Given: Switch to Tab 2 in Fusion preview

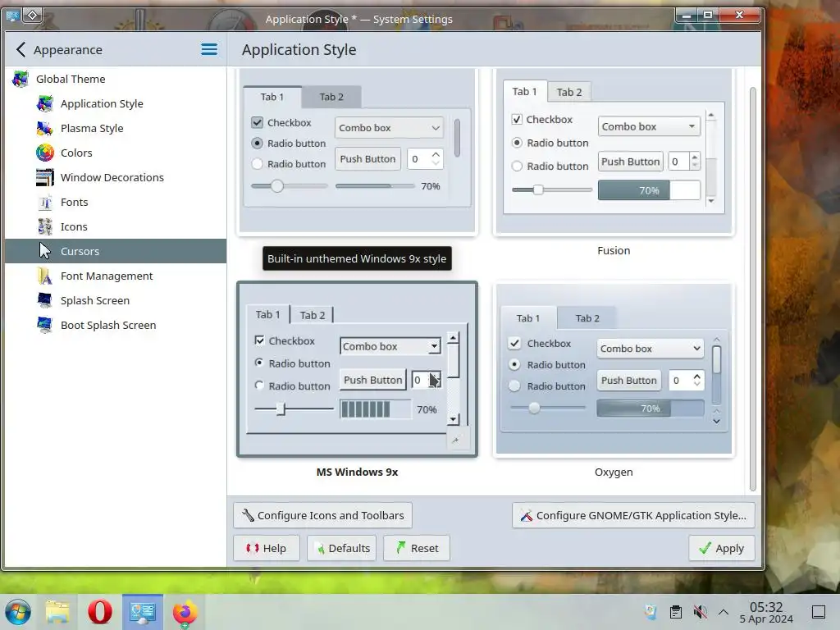Looking at the screenshot, I should coord(569,92).
